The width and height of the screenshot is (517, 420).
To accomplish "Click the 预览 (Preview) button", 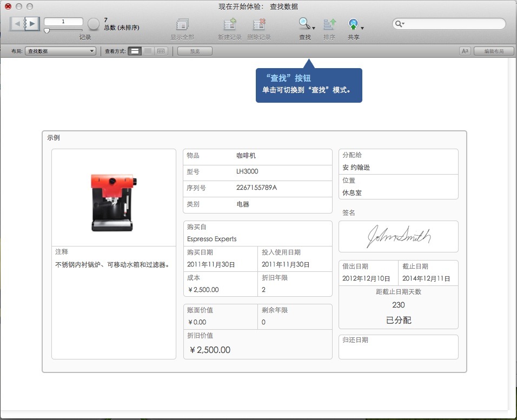I will (x=195, y=51).
